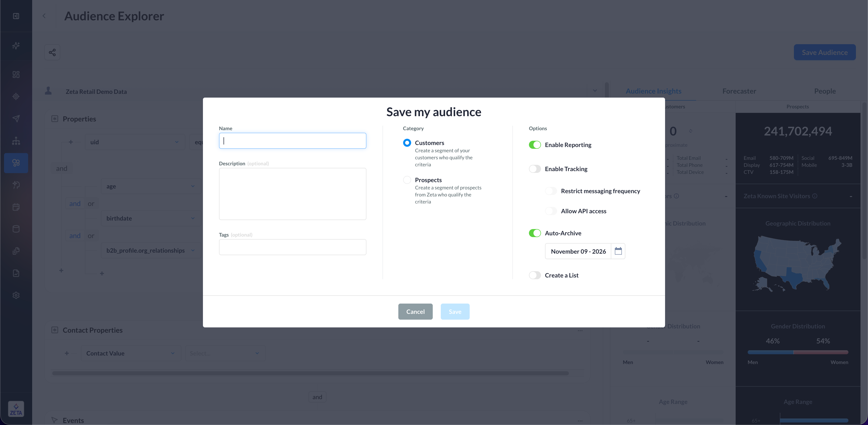
Task: Select the highlighted audiences sidebar icon
Action: tap(16, 163)
